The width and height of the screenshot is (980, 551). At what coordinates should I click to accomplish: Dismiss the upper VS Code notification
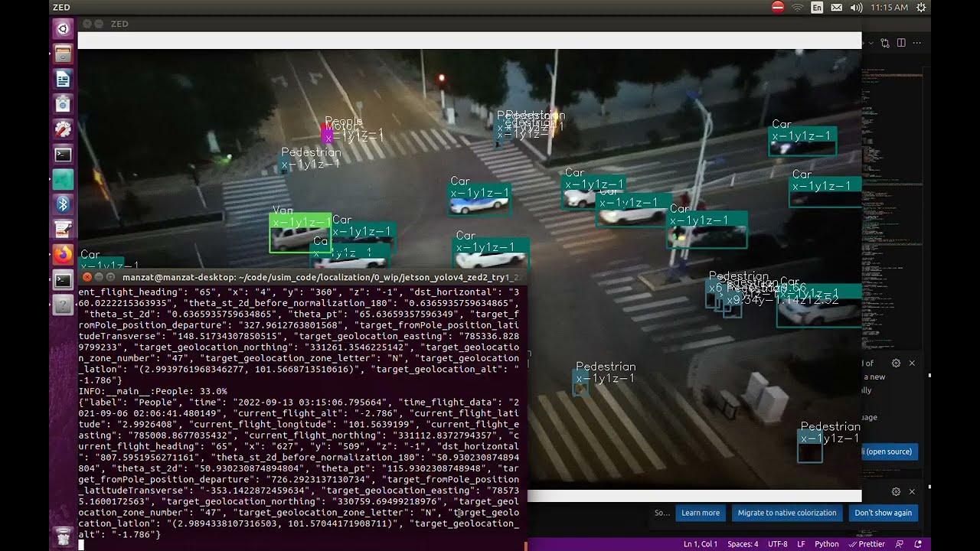click(x=912, y=364)
